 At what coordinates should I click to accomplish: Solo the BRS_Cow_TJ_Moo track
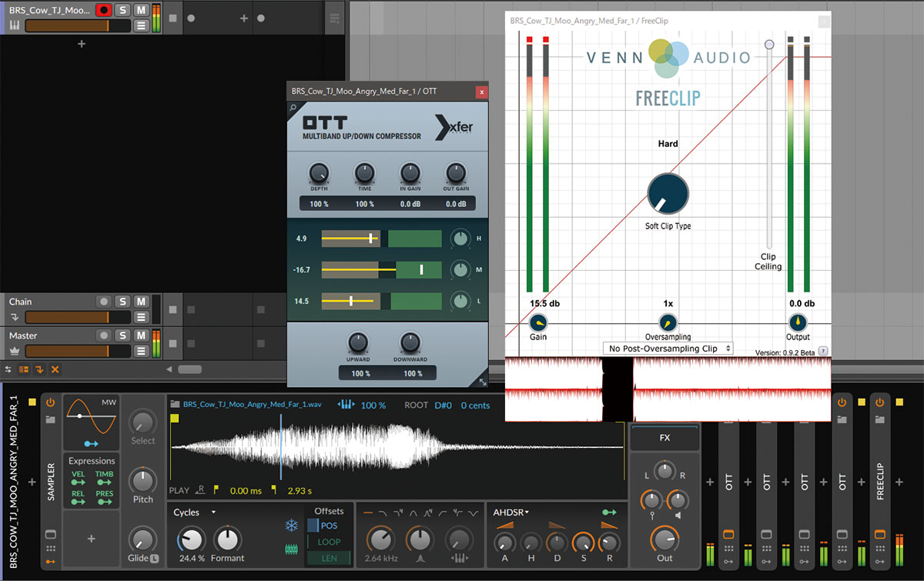click(x=122, y=11)
